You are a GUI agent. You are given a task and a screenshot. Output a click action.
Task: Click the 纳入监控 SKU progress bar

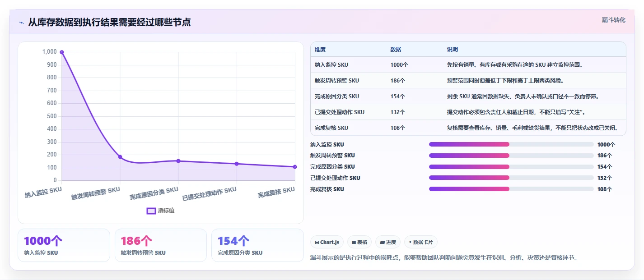511,144
